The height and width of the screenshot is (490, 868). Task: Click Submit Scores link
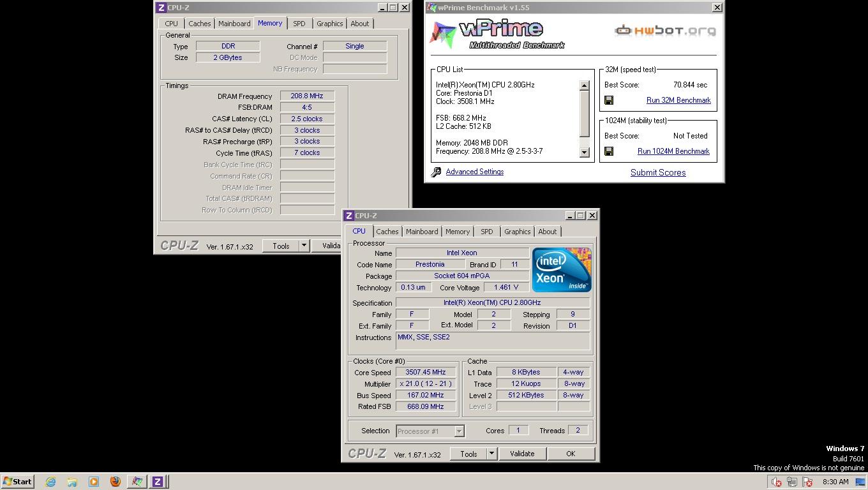pyautogui.click(x=658, y=172)
